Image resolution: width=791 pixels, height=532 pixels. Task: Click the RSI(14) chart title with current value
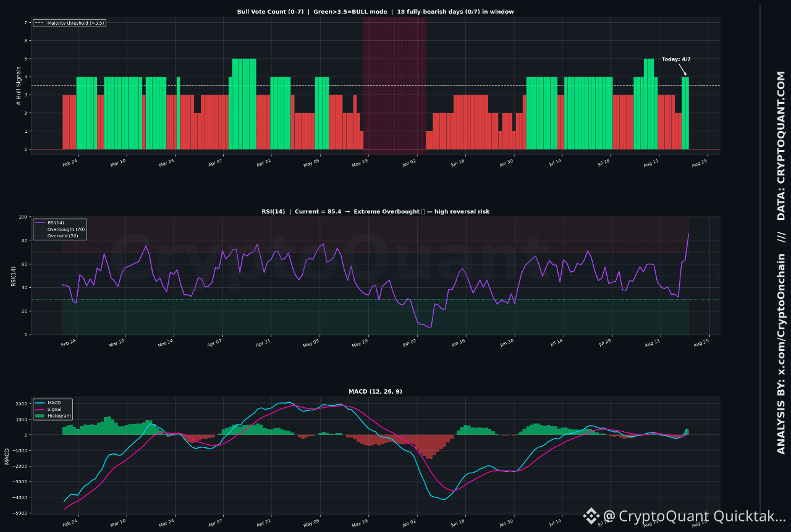(375, 211)
